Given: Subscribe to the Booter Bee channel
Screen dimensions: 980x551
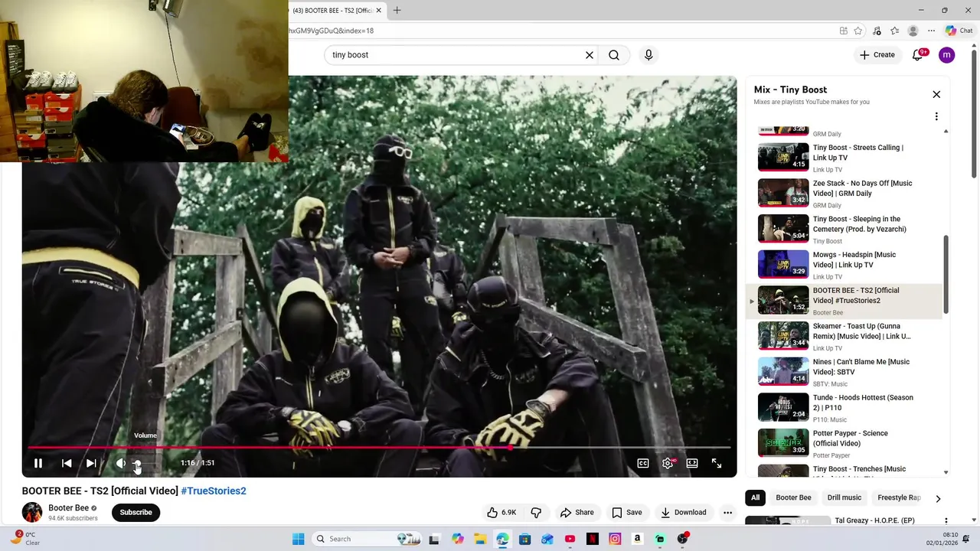Looking at the screenshot, I should coord(136,513).
